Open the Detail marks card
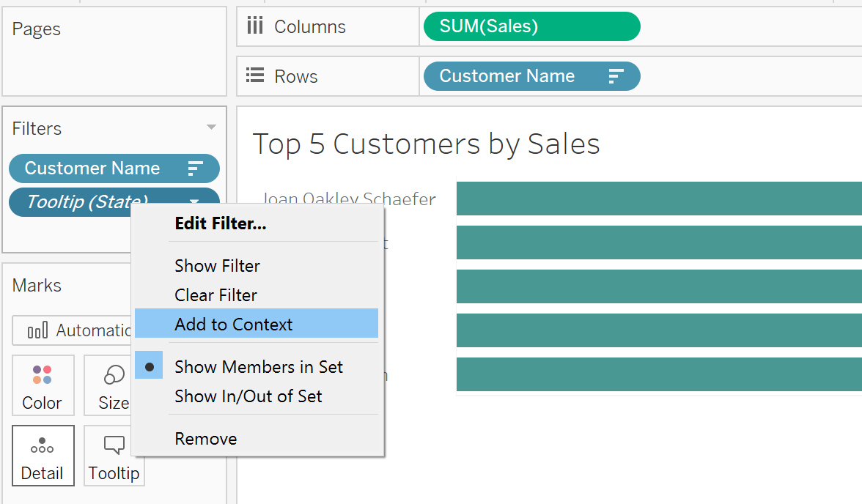This screenshot has width=862, height=504. tap(43, 456)
